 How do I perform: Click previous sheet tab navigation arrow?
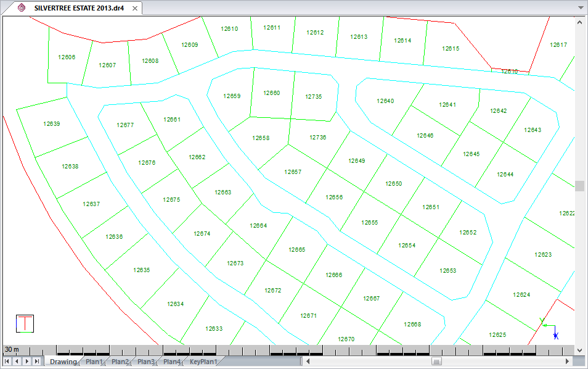coord(17,361)
